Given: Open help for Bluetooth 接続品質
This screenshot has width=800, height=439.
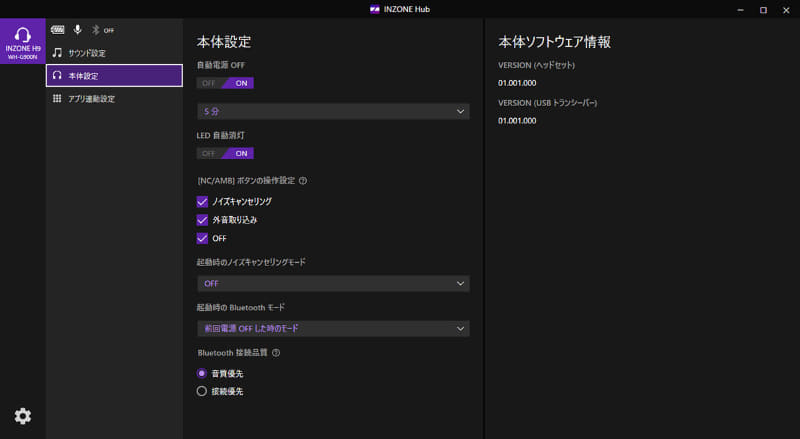Looking at the screenshot, I should (276, 353).
